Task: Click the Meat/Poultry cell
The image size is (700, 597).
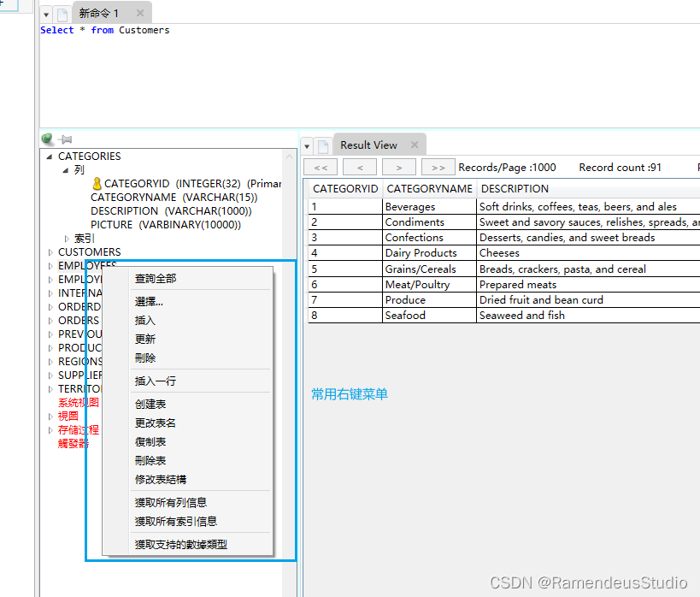Action: [429, 285]
